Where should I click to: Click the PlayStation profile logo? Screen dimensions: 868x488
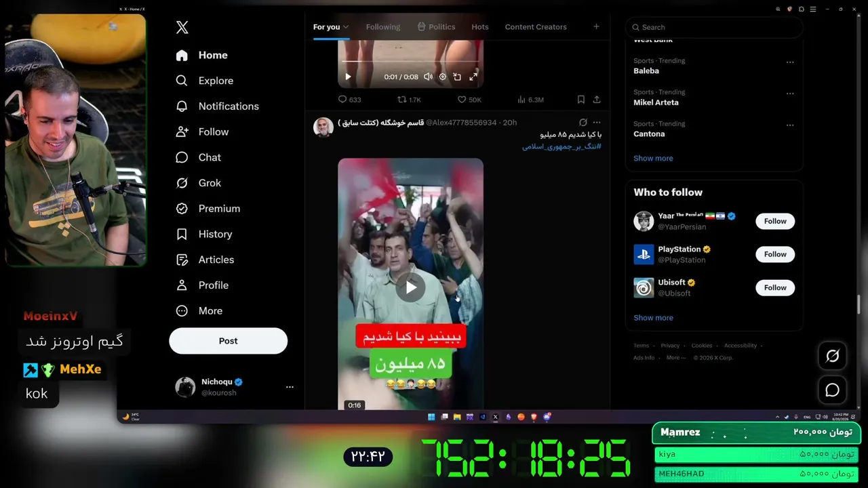[x=644, y=254]
